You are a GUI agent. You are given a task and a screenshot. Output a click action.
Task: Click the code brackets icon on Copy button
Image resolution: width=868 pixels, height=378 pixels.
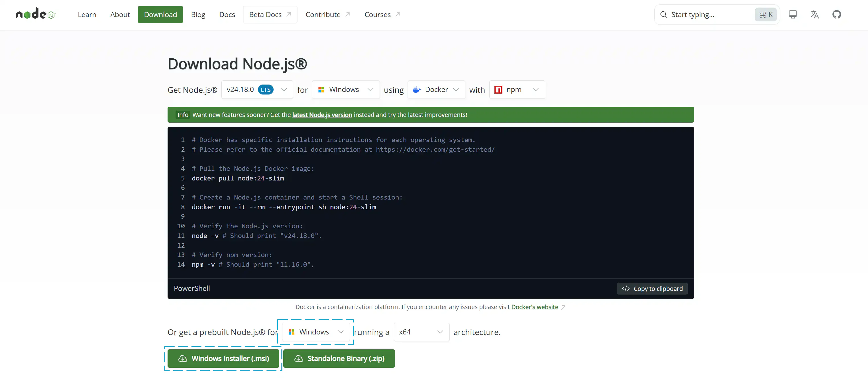[x=626, y=288]
